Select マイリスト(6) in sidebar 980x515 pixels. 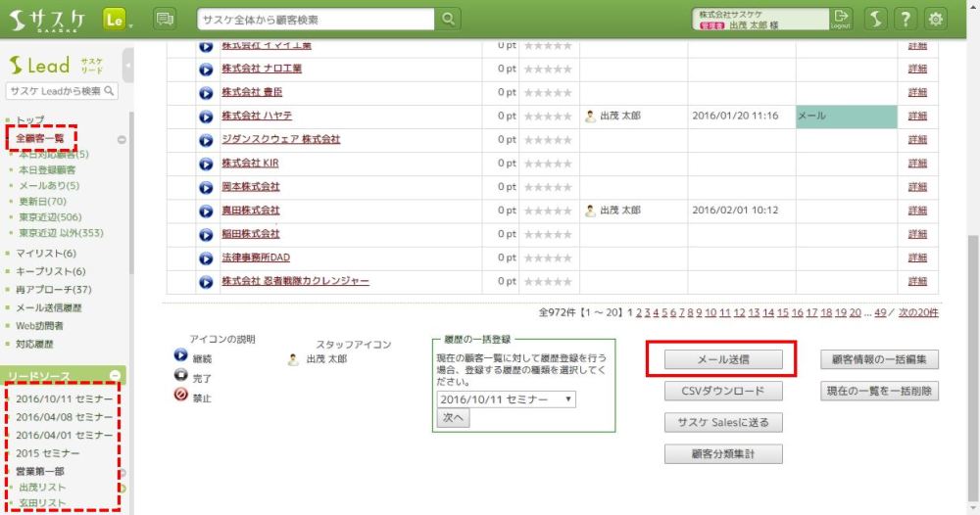pos(46,254)
